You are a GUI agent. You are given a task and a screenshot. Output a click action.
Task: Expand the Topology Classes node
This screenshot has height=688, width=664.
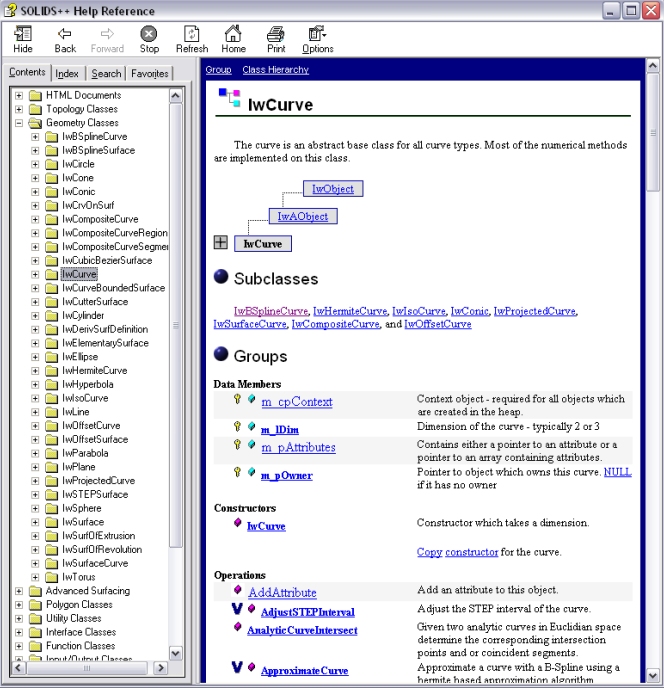pos(19,109)
